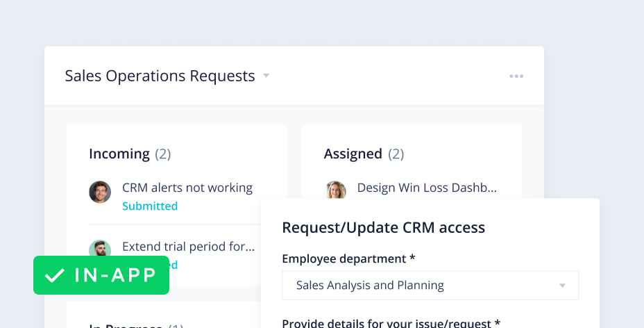Select the Assigned column header
The width and height of the screenshot is (644, 328).
[353, 154]
